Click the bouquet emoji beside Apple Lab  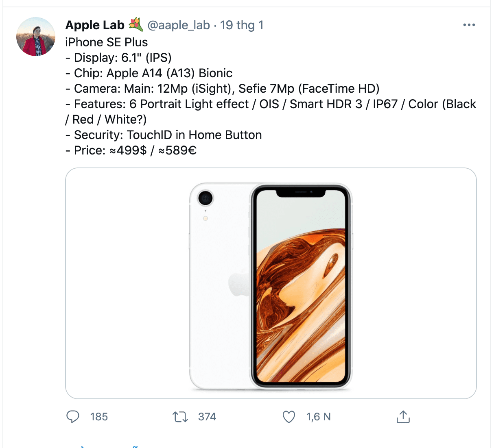(136, 25)
